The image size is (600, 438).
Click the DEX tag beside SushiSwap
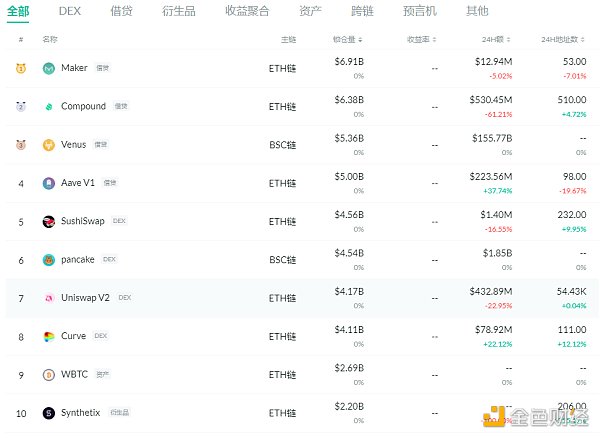119,221
